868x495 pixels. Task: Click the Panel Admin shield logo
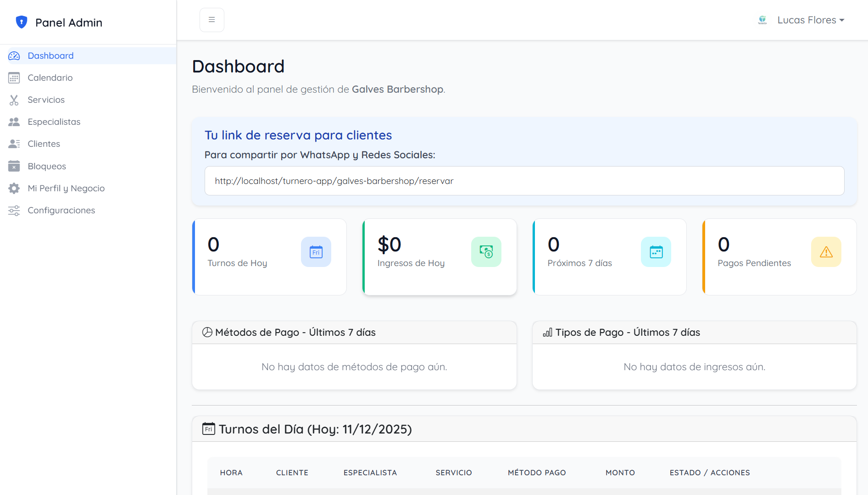click(x=22, y=22)
